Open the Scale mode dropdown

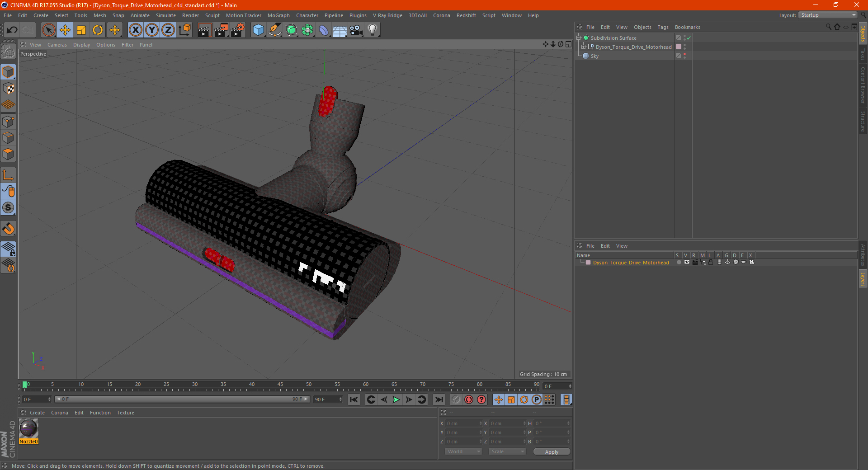pos(507,451)
